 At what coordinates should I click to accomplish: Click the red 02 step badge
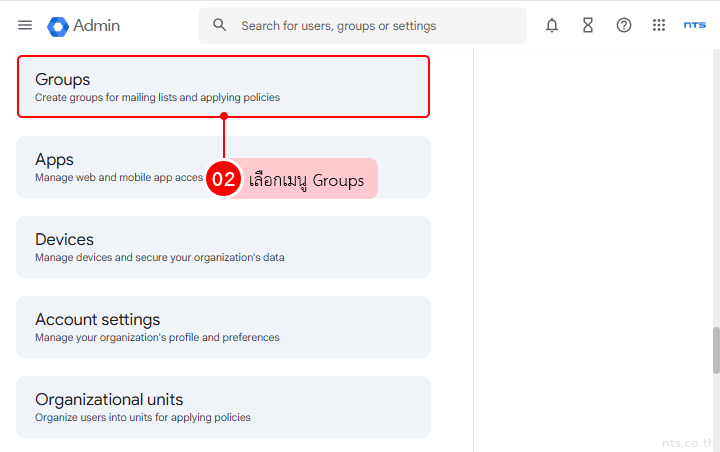(x=224, y=180)
